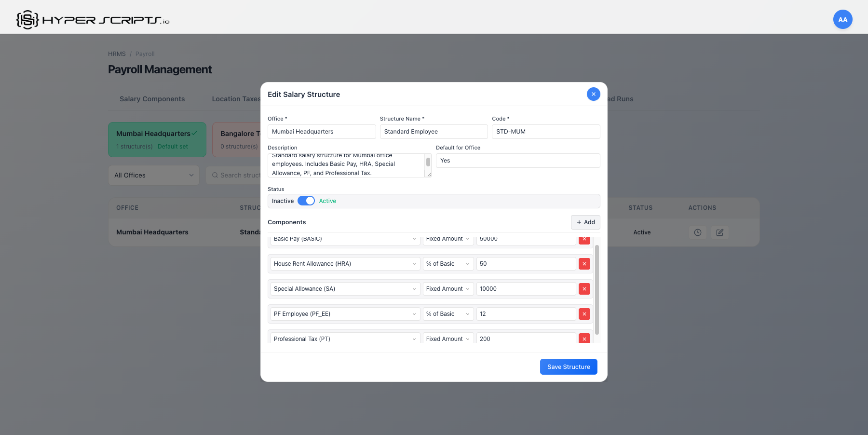Click the edit icon in Actions column

719,232
